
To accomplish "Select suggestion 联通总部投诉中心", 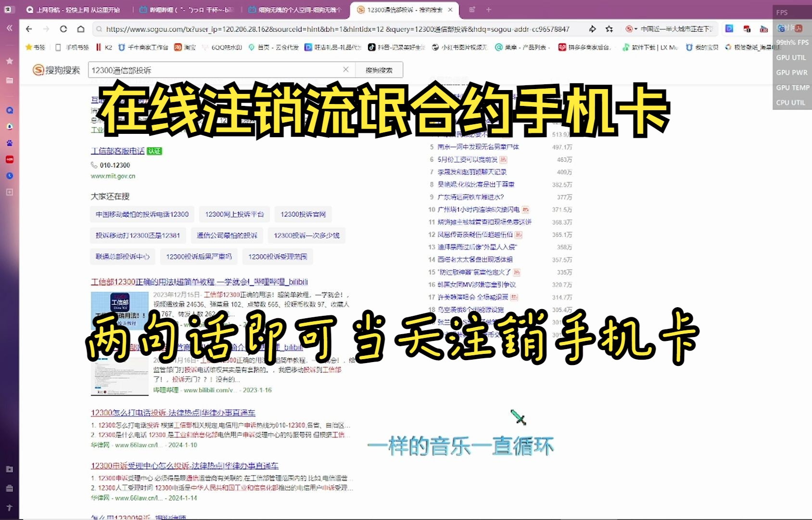I will [122, 257].
